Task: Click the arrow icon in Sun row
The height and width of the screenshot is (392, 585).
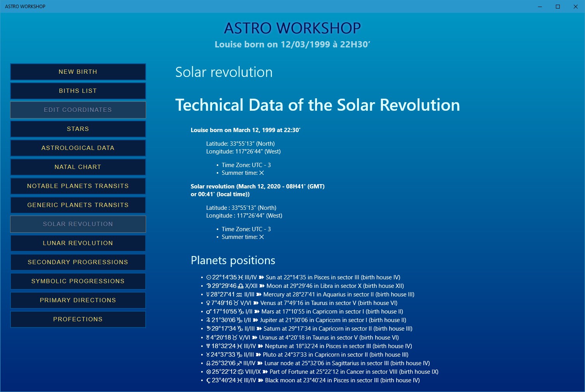Action: (261, 277)
